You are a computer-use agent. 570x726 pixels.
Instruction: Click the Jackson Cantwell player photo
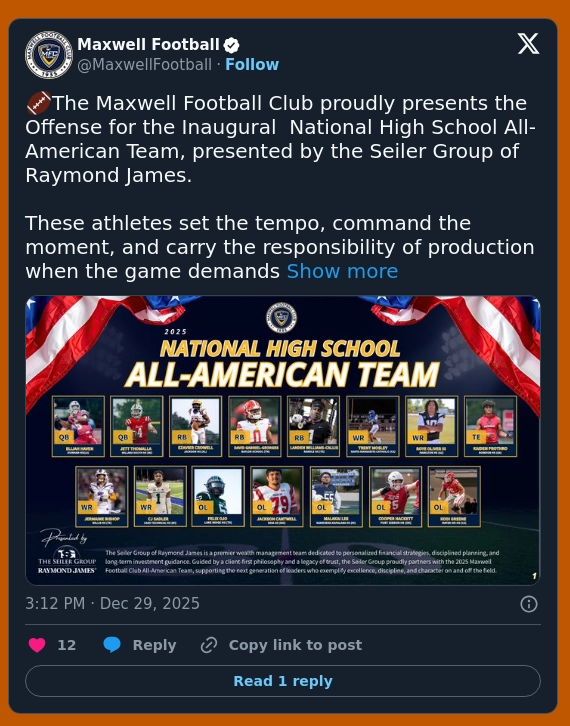276,492
